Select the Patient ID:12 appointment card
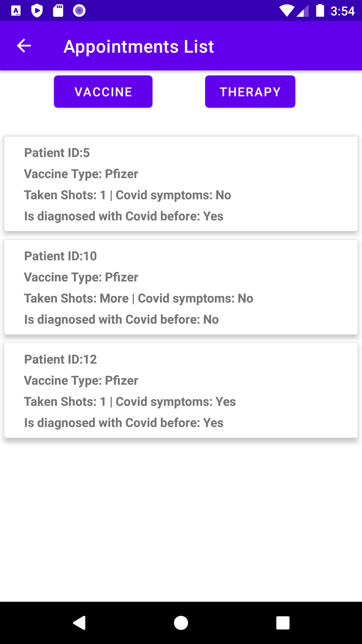Image resolution: width=362 pixels, height=644 pixels. point(181,390)
